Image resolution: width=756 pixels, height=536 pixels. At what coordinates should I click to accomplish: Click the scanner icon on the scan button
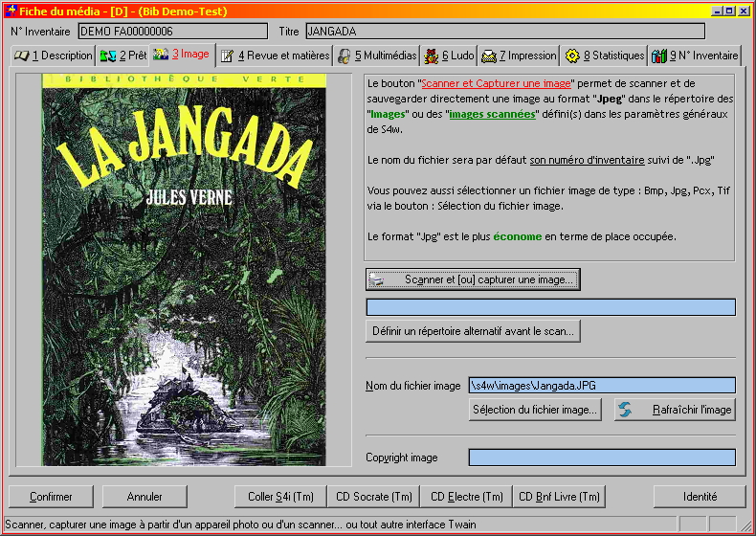point(377,279)
